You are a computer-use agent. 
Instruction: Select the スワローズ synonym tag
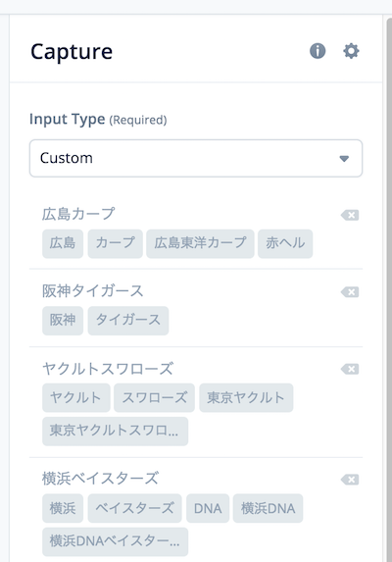[x=154, y=398]
